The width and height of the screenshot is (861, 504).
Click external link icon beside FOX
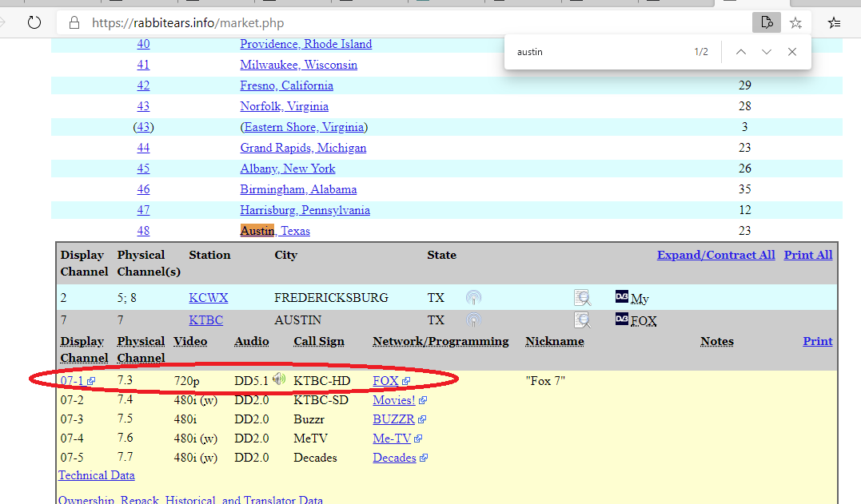point(406,381)
